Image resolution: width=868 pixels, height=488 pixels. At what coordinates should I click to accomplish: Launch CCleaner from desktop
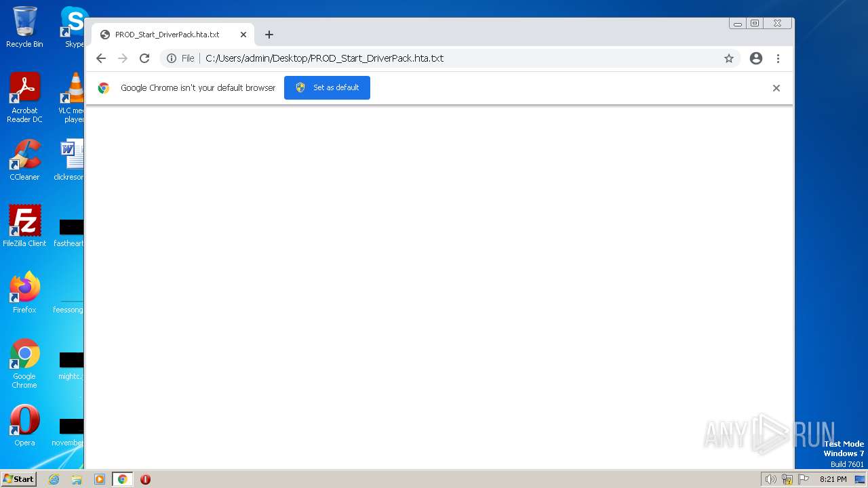pyautogui.click(x=24, y=160)
